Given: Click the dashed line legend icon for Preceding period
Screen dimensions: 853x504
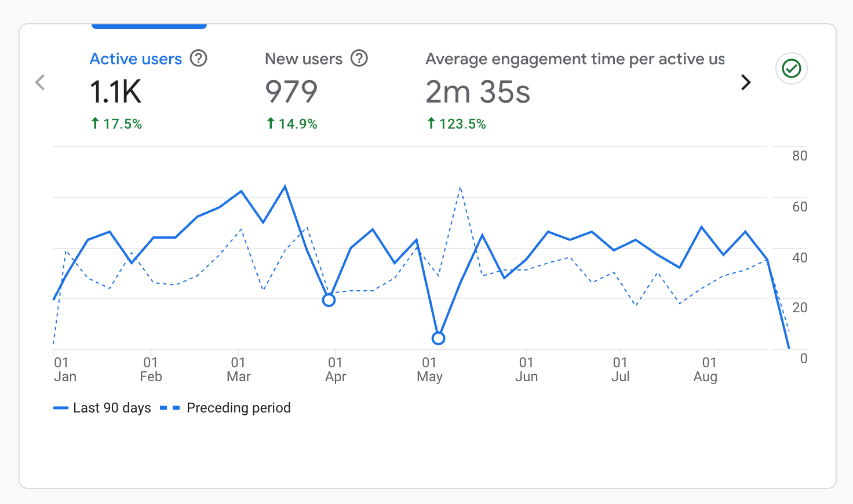Looking at the screenshot, I should (170, 408).
